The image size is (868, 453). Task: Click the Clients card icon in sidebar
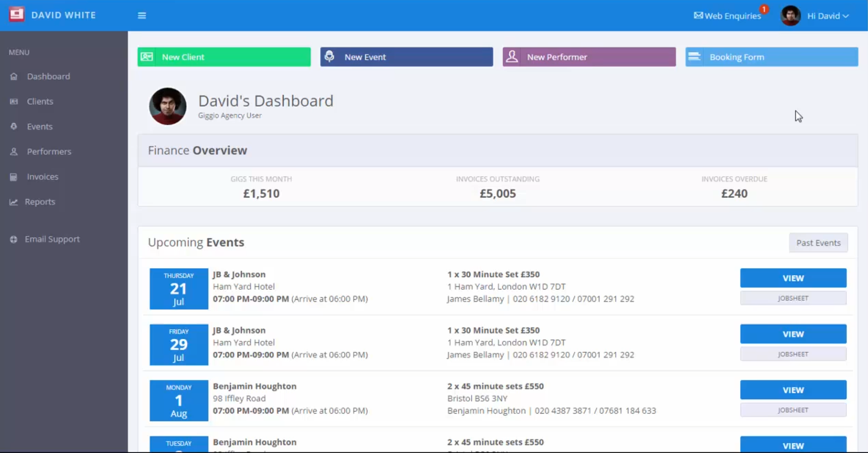click(14, 101)
